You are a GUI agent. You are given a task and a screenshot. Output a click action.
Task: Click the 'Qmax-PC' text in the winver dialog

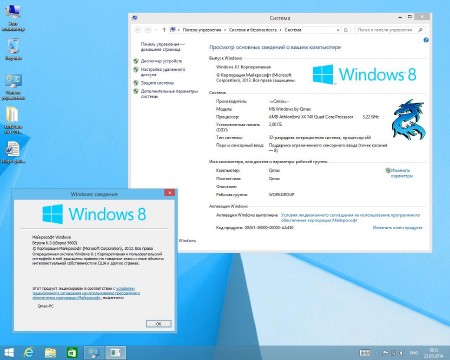tap(46, 306)
